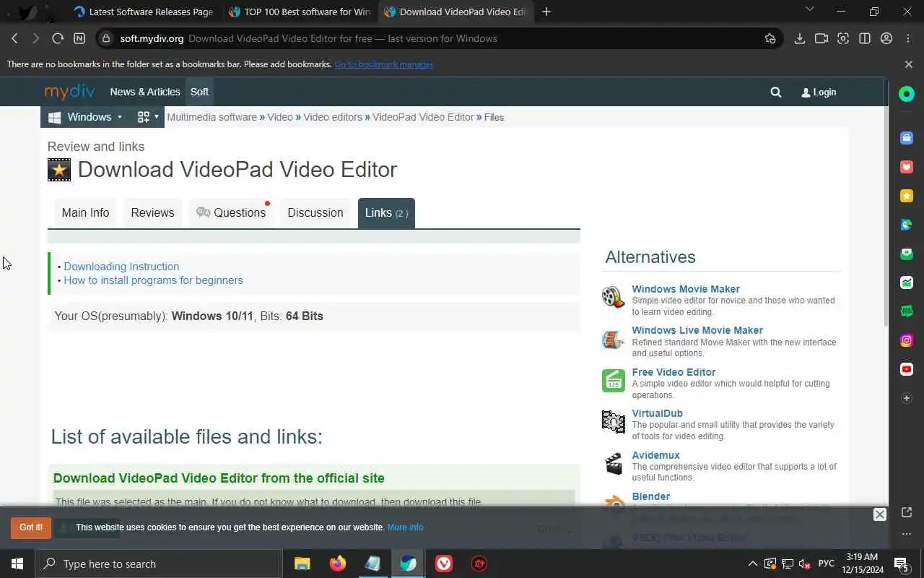Open the tab search chevron in title bar

point(809,9)
